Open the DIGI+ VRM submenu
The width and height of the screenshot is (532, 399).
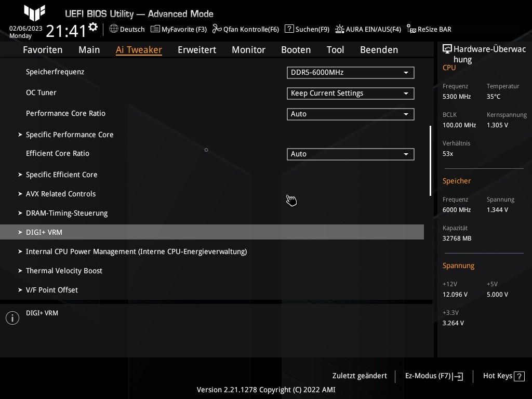212,232
